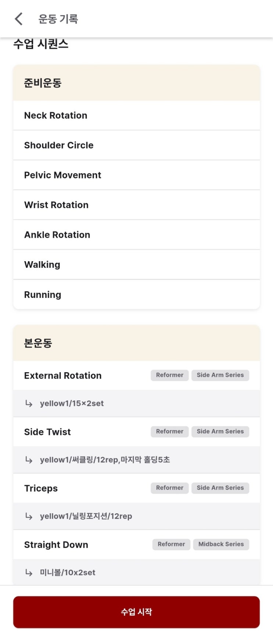Tap Side Arm Series tag on Side Twist
The width and height of the screenshot is (273, 644).
(x=220, y=431)
